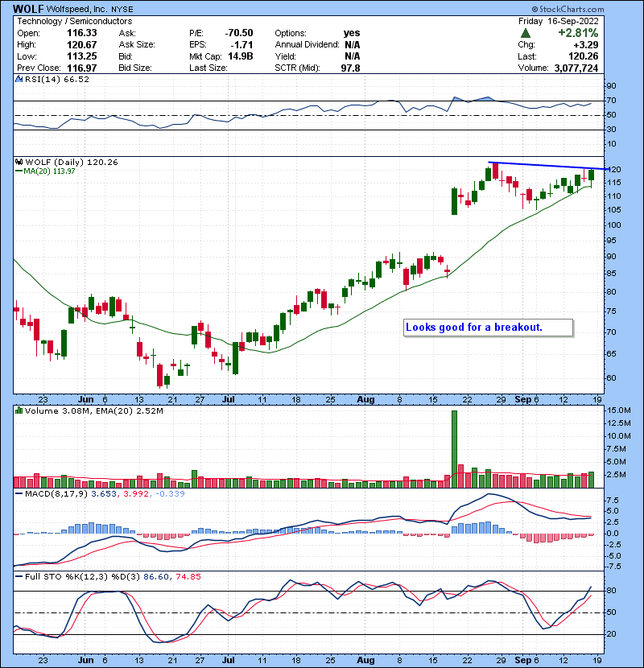
Task: Click the green up-triangle change indicator
Action: 526,33
